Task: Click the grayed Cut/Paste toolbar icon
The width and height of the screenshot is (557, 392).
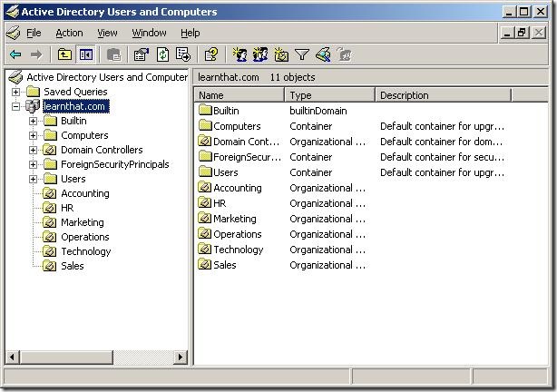Action: [114, 54]
